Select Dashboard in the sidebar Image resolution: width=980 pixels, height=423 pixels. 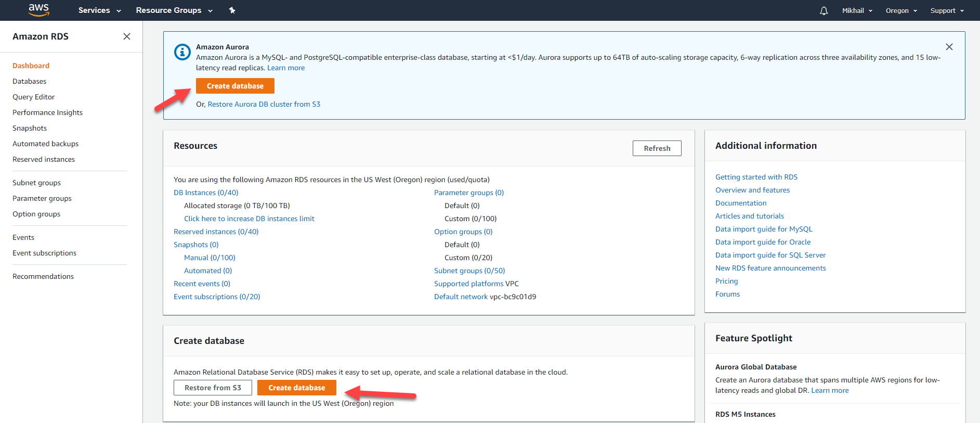tap(31, 66)
